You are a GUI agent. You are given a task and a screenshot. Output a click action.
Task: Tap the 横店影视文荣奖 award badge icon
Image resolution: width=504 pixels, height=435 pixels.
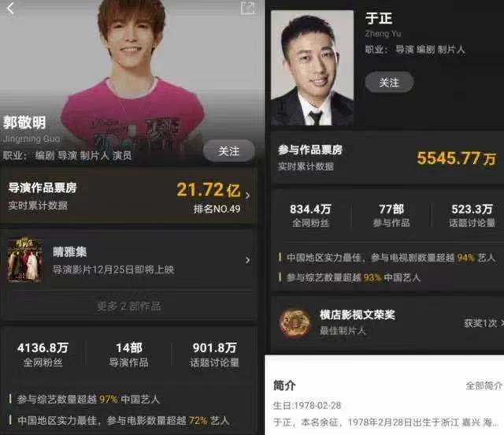pos(295,322)
